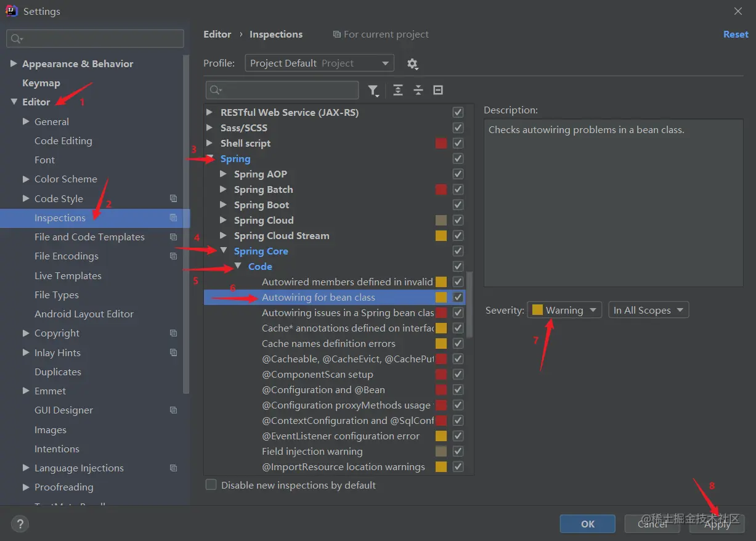The image size is (756, 541).
Task: Click Editor in the breadcrumb
Action: coord(217,35)
